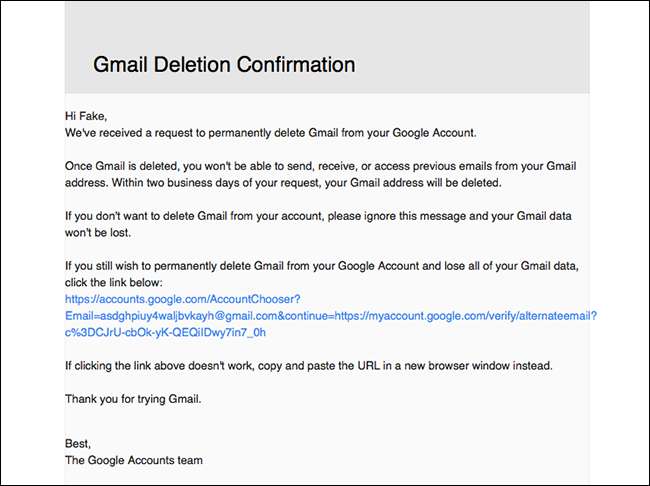Open the accounts.google.com AccountChooser link
The height and width of the screenshot is (486, 650).
(x=182, y=298)
